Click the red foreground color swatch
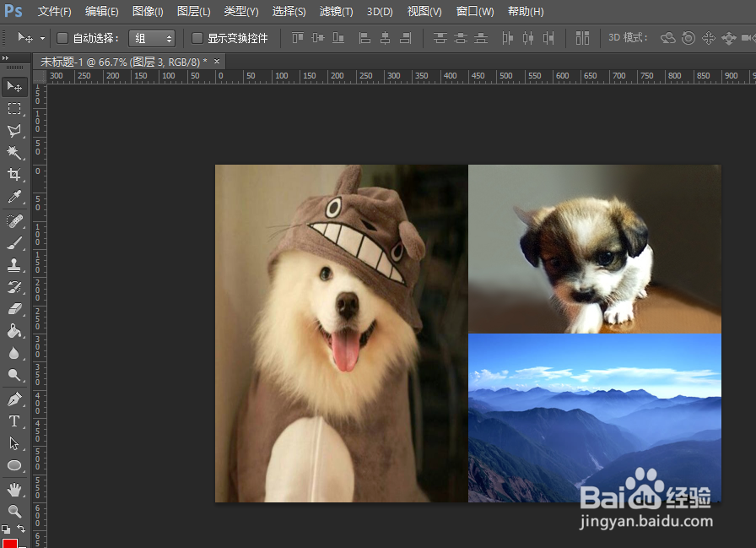The height and width of the screenshot is (548, 756). click(10, 543)
